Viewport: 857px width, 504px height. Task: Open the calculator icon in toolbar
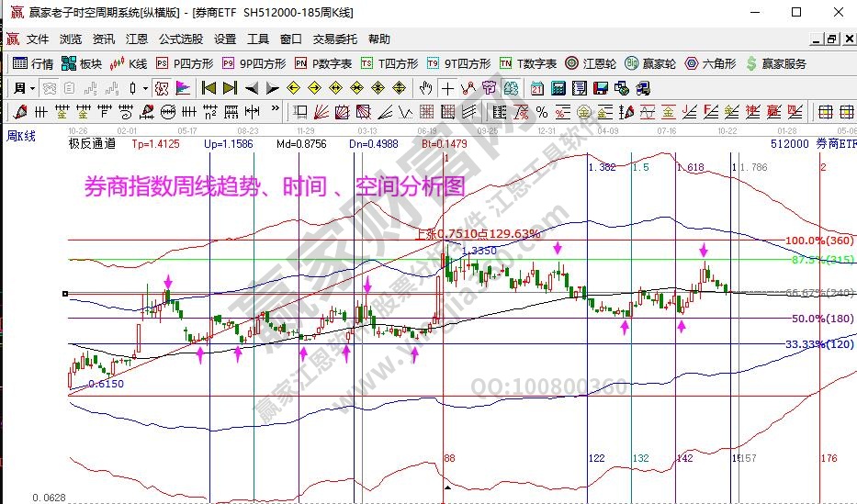558,88
